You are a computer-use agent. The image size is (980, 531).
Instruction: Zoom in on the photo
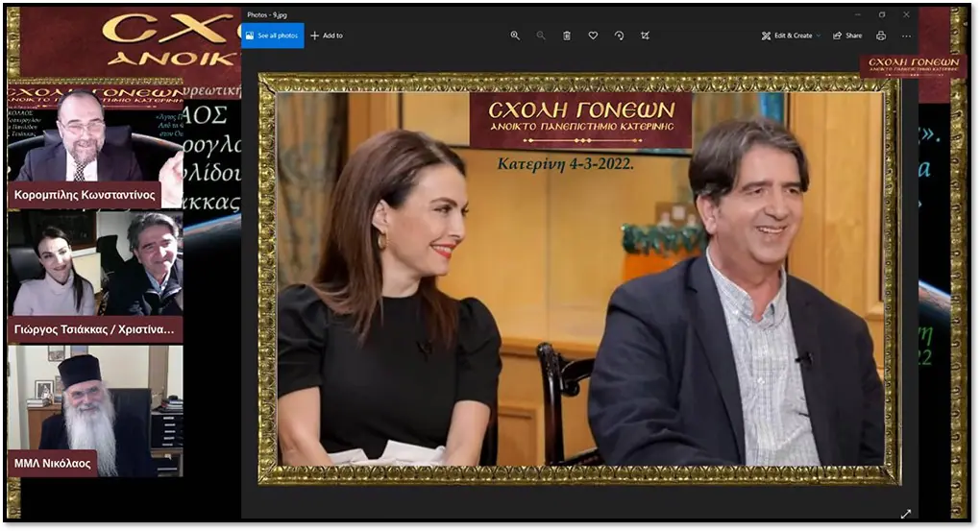tap(515, 36)
